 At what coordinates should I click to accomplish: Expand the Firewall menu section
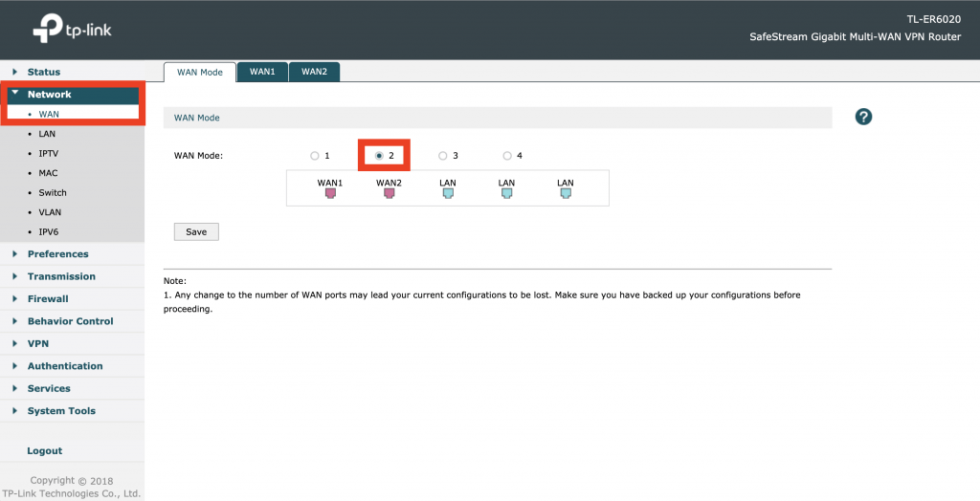[x=48, y=299]
